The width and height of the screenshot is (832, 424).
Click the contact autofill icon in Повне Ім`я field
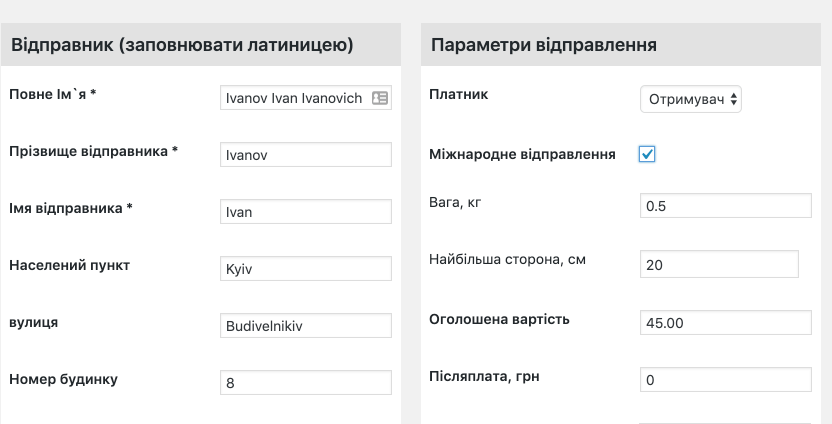[x=380, y=98]
